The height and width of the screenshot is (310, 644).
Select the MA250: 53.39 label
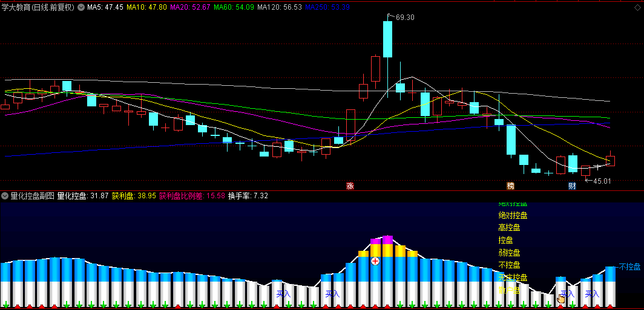click(x=328, y=7)
